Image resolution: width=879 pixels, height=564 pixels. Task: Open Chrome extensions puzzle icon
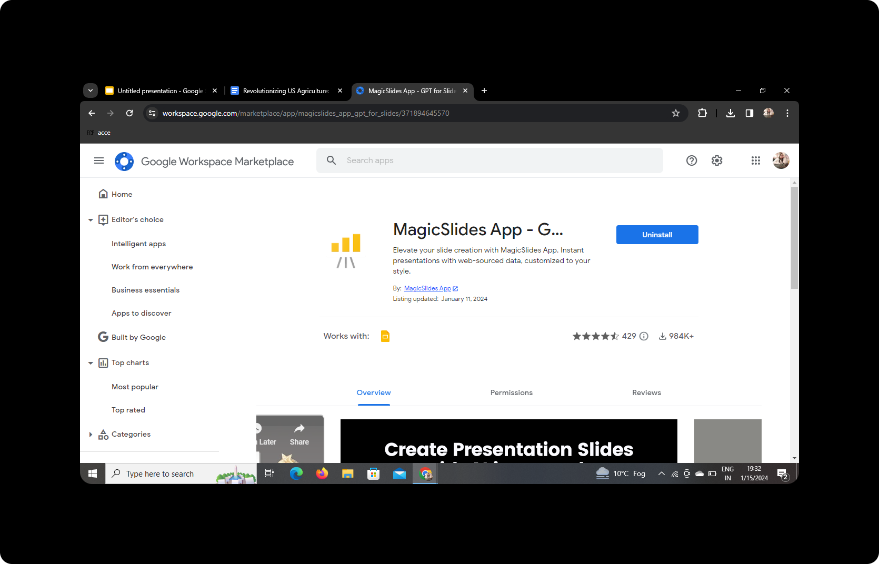(x=703, y=114)
